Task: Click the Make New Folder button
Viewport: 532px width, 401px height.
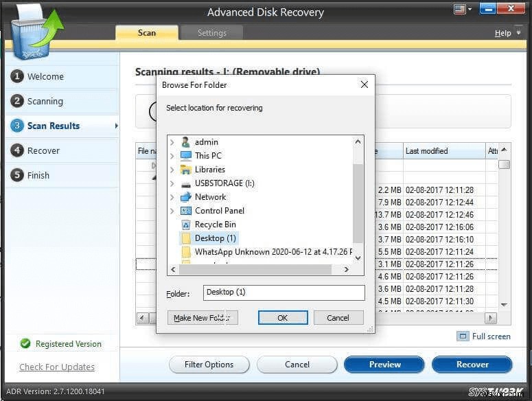Action: coord(203,318)
